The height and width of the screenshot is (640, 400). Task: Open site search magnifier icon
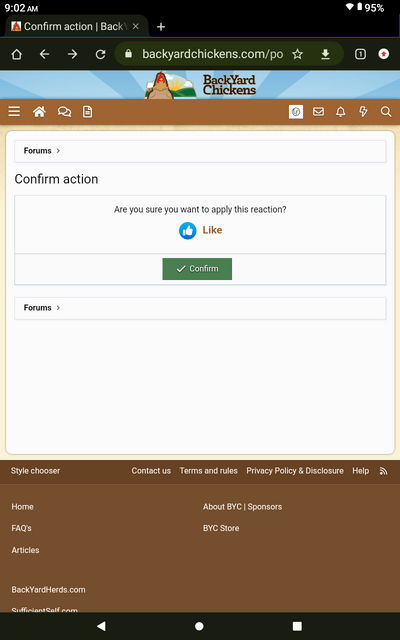point(386,111)
